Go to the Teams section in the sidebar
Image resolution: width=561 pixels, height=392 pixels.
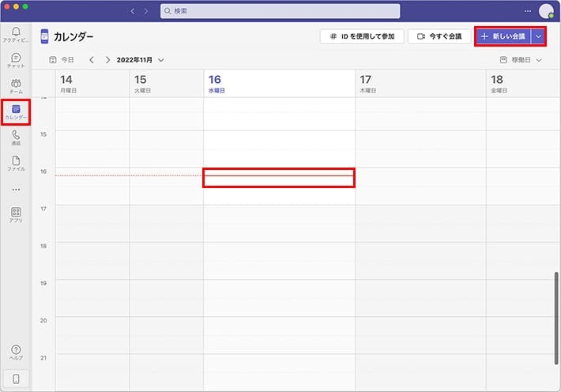(16, 86)
